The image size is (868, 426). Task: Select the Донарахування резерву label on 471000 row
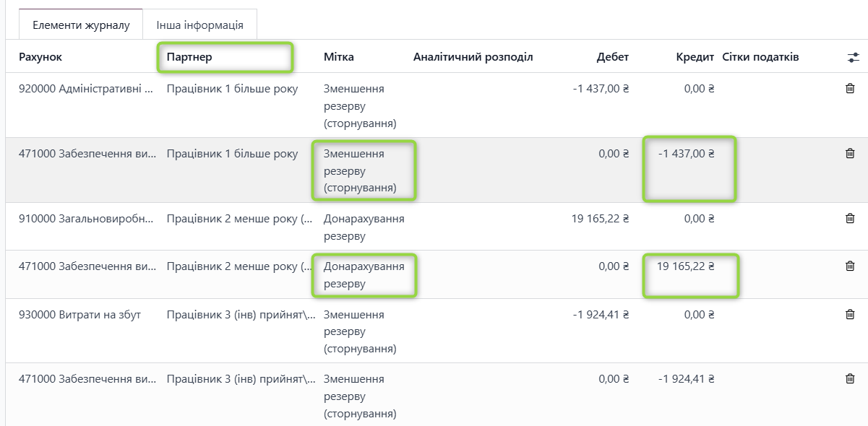[364, 275]
